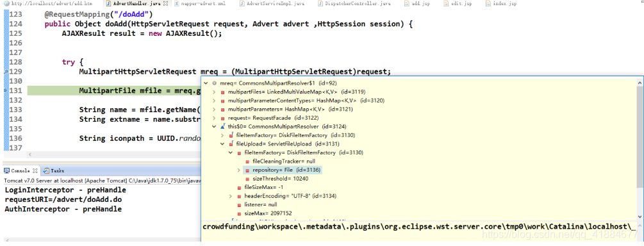Collapse the this$0 CommonsMultipartResolver node
The image size is (644, 246).
214,126
